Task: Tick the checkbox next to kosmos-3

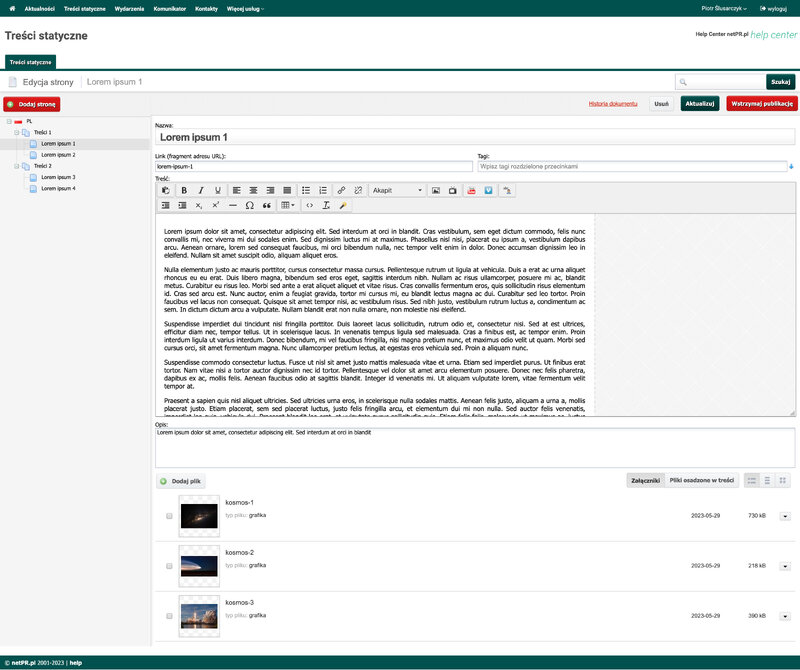Action: pos(169,615)
